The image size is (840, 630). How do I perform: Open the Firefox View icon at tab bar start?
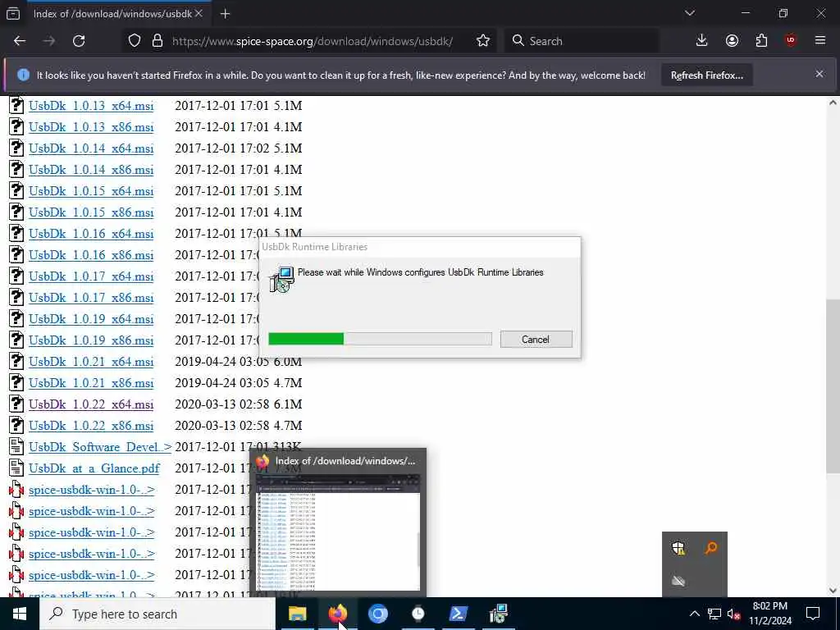[x=13, y=14]
